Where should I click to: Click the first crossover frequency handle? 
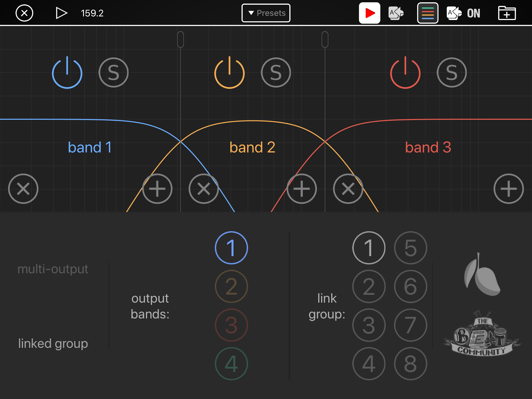pos(181,39)
